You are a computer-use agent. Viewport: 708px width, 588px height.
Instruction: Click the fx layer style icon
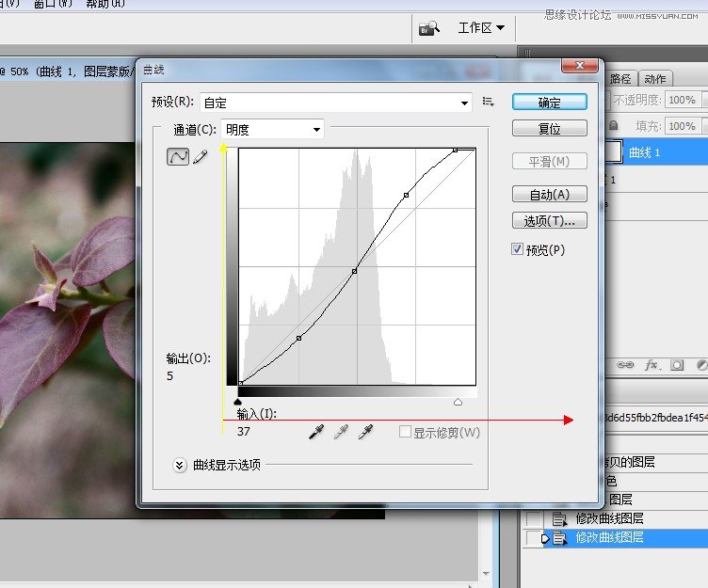pyautogui.click(x=652, y=365)
